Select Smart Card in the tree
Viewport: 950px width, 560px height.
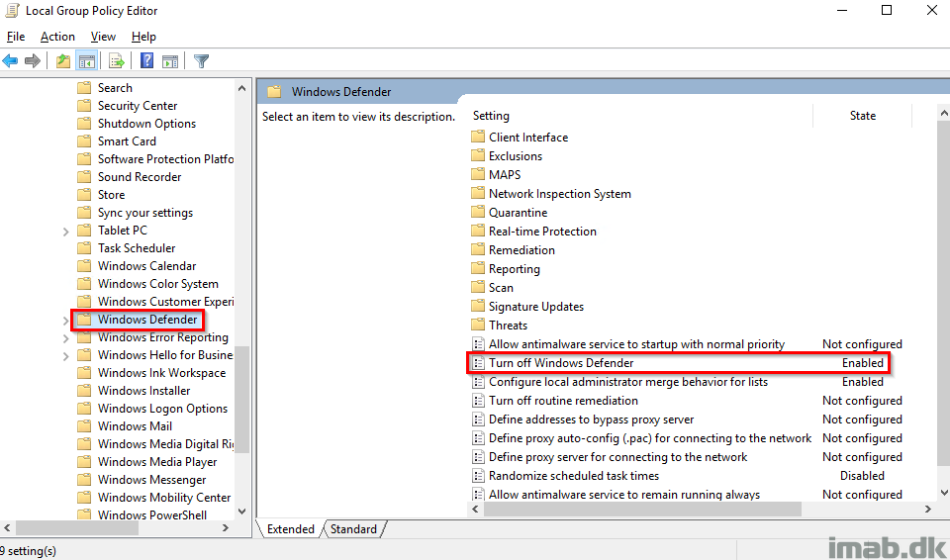tap(127, 141)
